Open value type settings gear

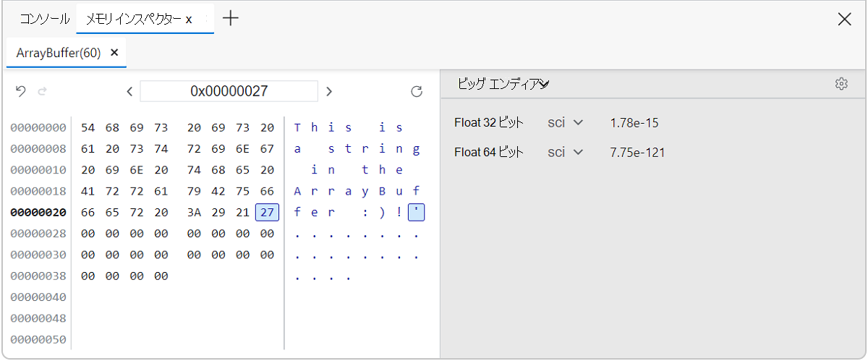coord(841,84)
